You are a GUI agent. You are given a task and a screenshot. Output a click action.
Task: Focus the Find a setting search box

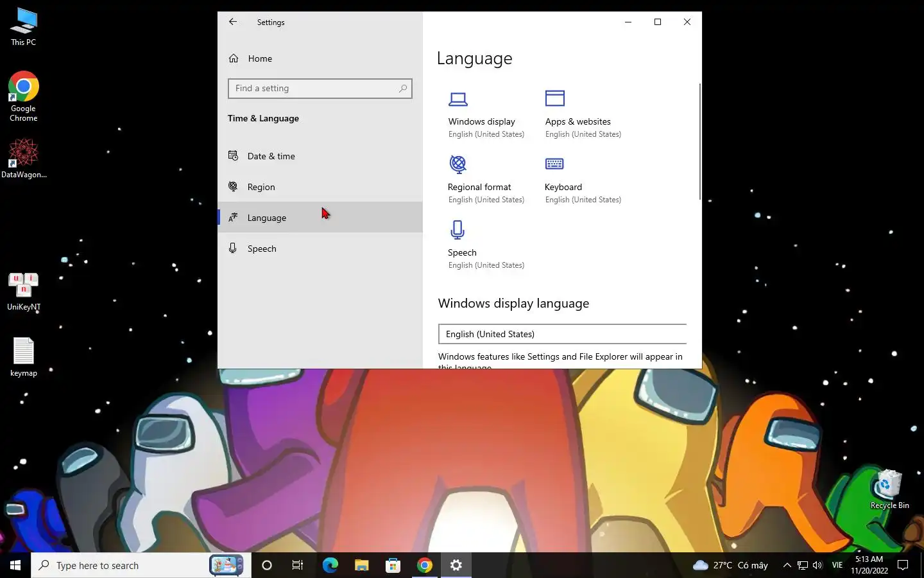(320, 89)
